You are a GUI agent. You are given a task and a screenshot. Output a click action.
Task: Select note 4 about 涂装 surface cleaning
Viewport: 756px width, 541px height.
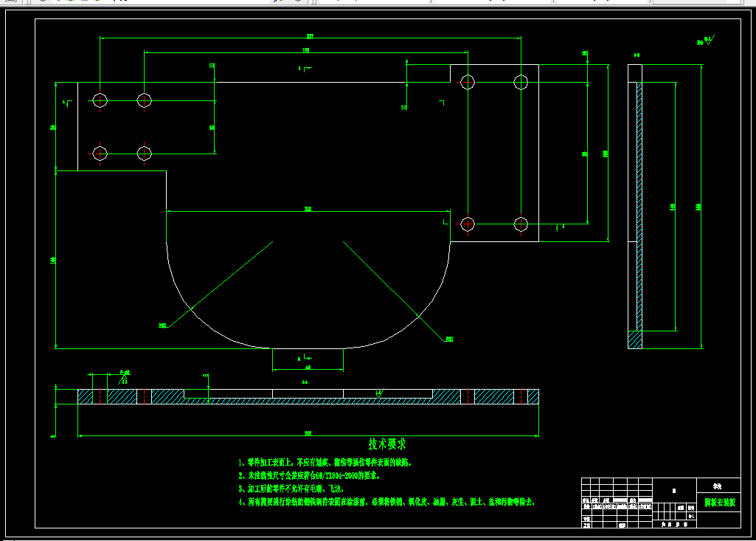click(x=386, y=502)
